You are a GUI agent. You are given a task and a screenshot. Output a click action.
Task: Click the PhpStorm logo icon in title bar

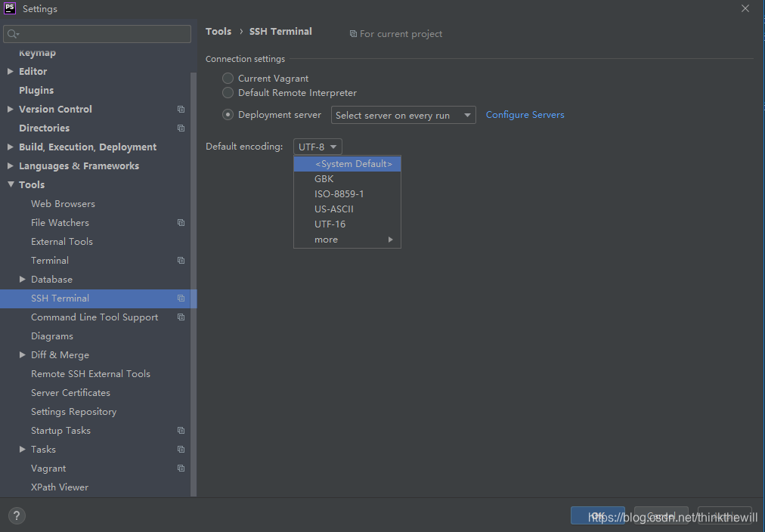tap(10, 8)
